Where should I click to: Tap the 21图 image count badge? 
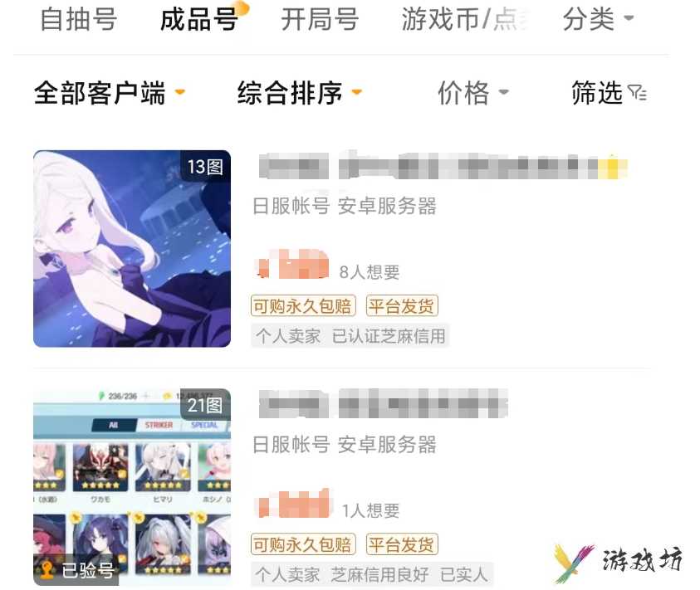pos(205,405)
